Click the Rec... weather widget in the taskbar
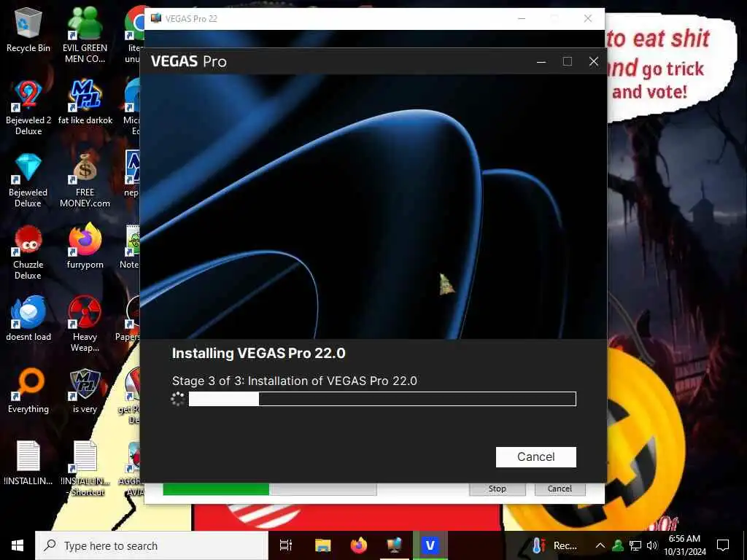This screenshot has height=560, width=747. pyautogui.click(x=554, y=545)
